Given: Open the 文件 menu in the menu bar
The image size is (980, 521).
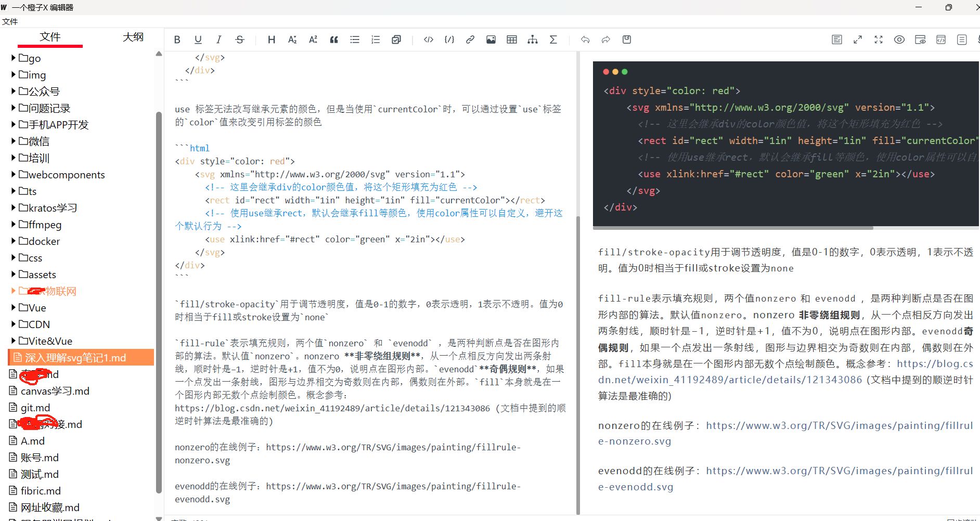Looking at the screenshot, I should pyautogui.click(x=10, y=21).
